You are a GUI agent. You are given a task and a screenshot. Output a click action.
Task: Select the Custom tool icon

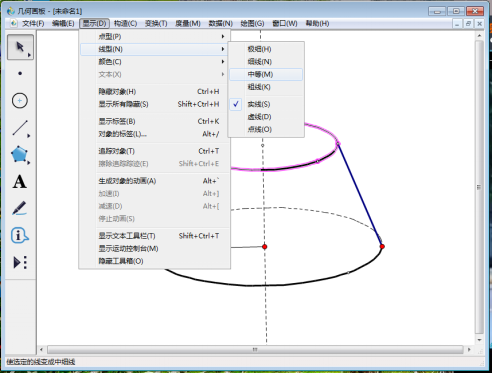tap(20, 262)
